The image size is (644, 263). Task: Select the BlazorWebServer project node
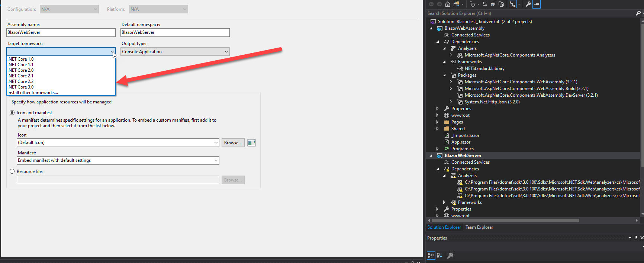click(463, 155)
